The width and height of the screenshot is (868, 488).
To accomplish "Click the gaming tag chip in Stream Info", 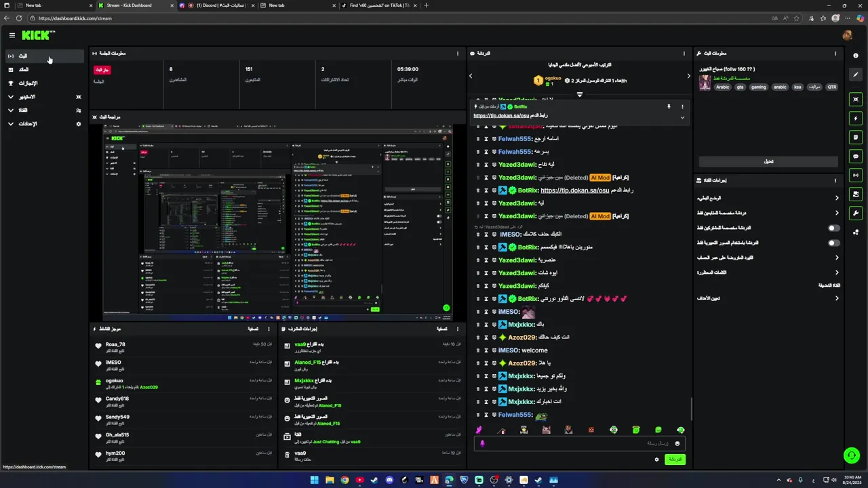I will tap(758, 87).
